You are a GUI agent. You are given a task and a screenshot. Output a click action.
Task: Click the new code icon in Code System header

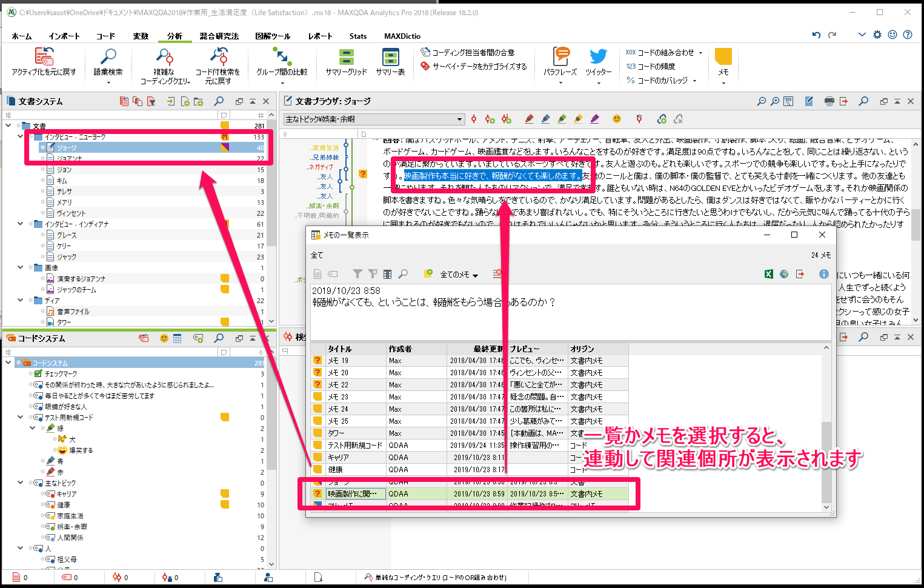tap(198, 338)
